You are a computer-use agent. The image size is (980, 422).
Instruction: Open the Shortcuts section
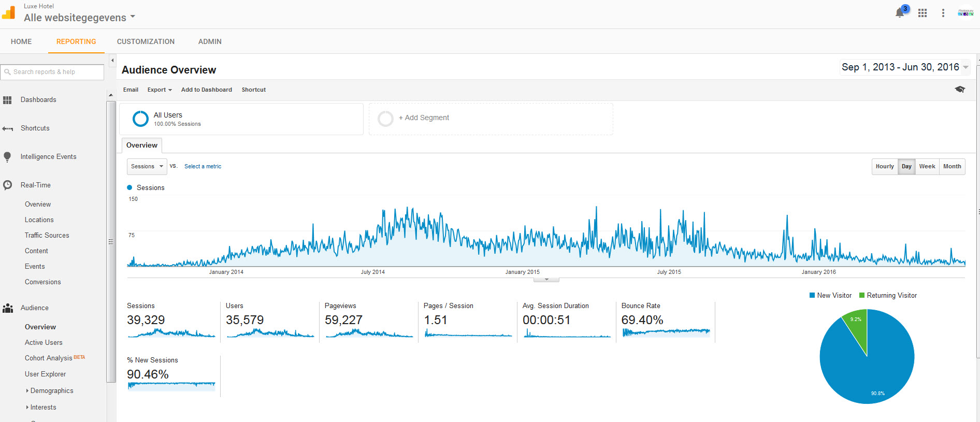(x=35, y=128)
